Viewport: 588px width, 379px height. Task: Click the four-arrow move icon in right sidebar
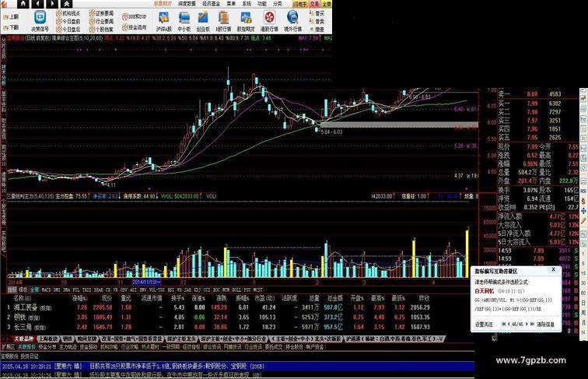pyautogui.click(x=583, y=211)
